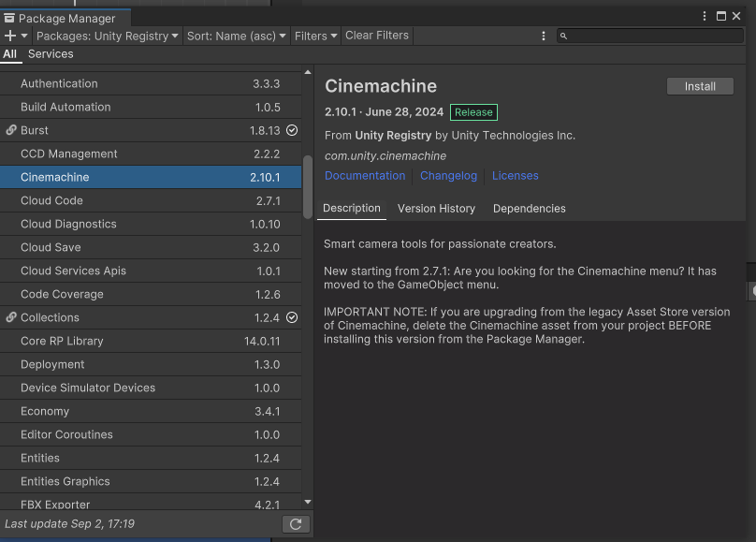756x542 pixels.
Task: Open the Documentation link
Action: [x=365, y=176]
